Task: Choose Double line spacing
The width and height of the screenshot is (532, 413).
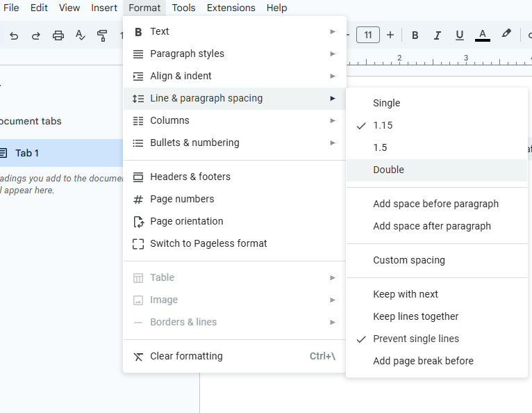Action: click(388, 170)
